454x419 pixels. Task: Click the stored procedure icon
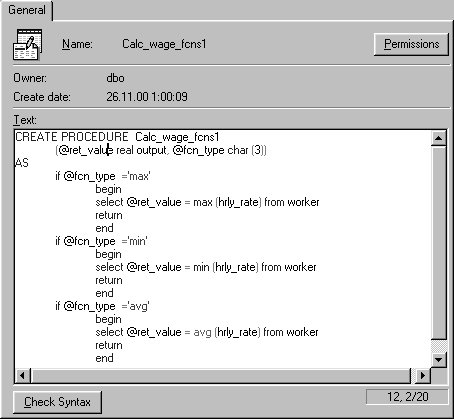28,45
